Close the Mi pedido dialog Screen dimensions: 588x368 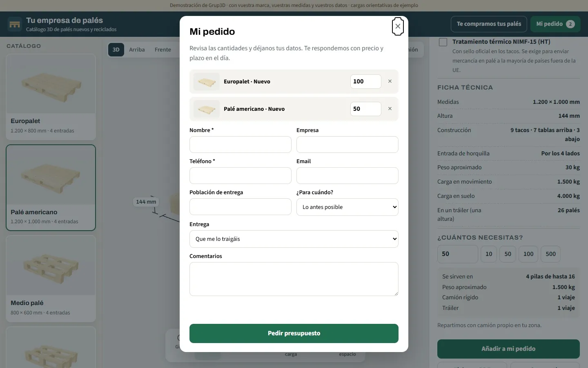398,26
